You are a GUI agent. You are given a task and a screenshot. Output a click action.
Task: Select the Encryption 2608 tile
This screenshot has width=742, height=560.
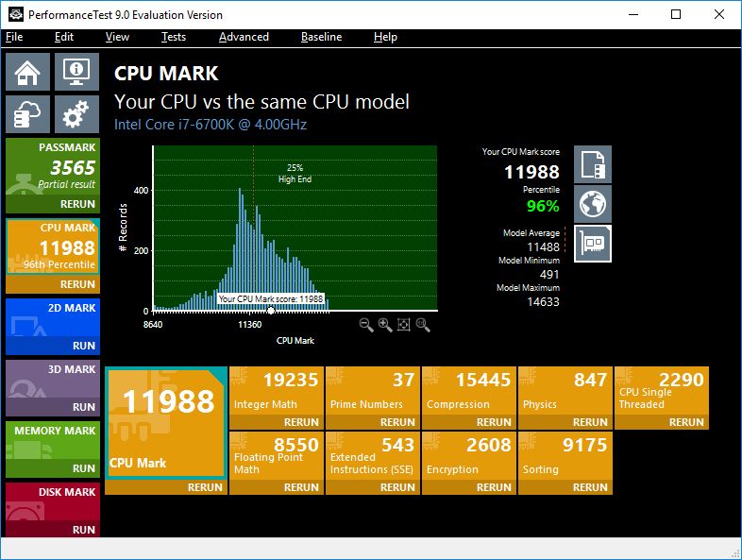[x=469, y=456]
